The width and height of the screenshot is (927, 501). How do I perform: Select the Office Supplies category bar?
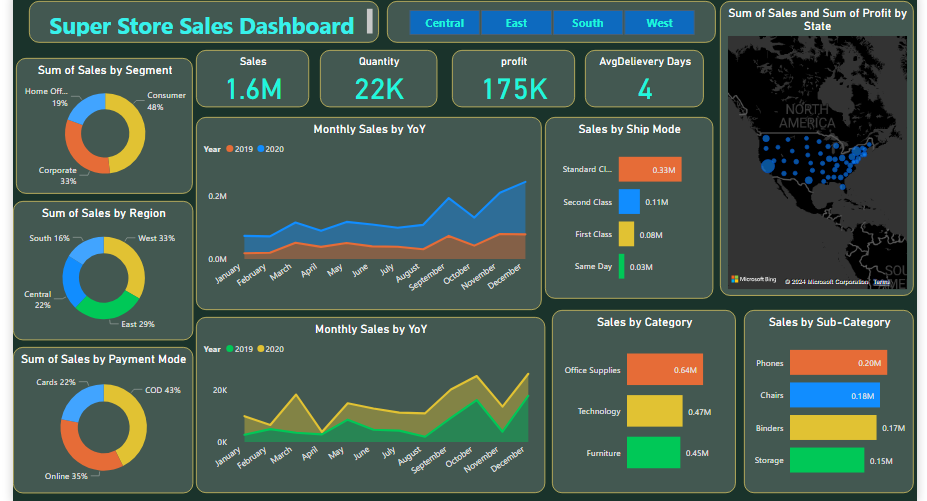[x=662, y=370]
